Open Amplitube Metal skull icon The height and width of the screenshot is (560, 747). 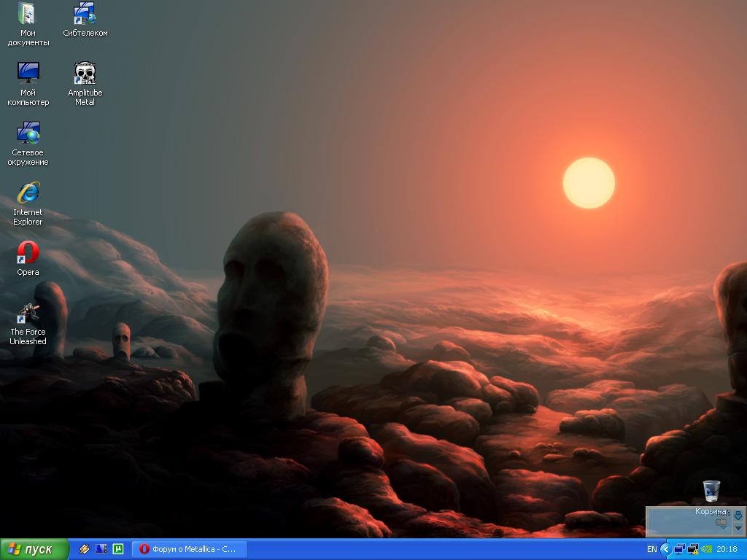pyautogui.click(x=85, y=74)
